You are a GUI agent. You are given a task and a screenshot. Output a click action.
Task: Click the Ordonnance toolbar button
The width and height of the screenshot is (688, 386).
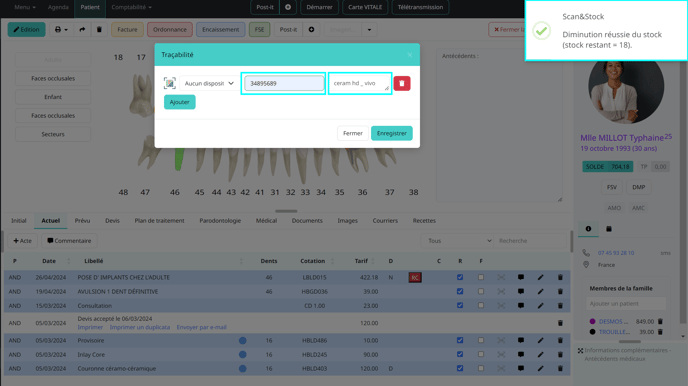coord(170,29)
